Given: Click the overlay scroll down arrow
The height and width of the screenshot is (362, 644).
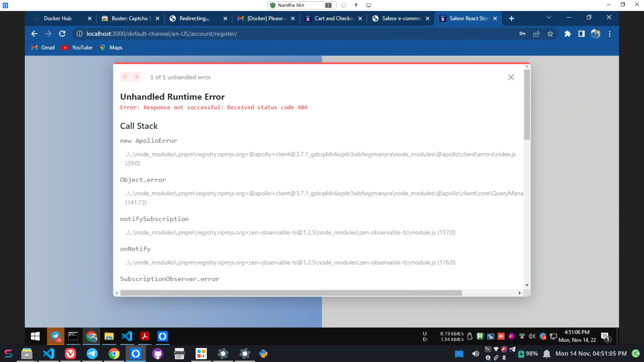Looking at the screenshot, I should click(527, 285).
